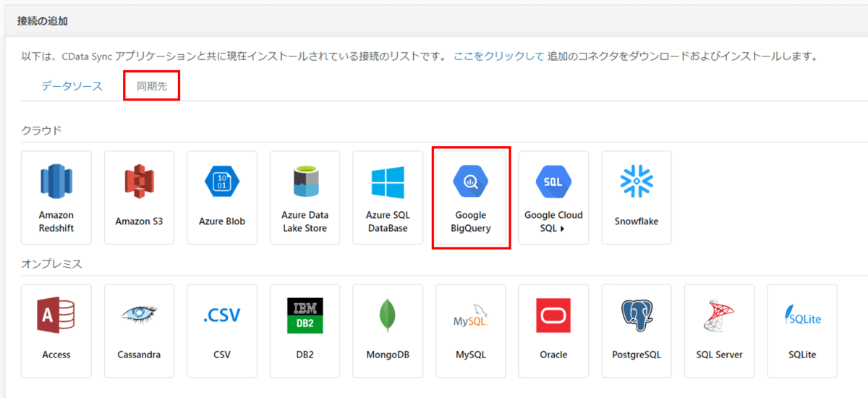The image size is (868, 398).
Task: Select the Google BigQuery connector icon
Action: (470, 182)
